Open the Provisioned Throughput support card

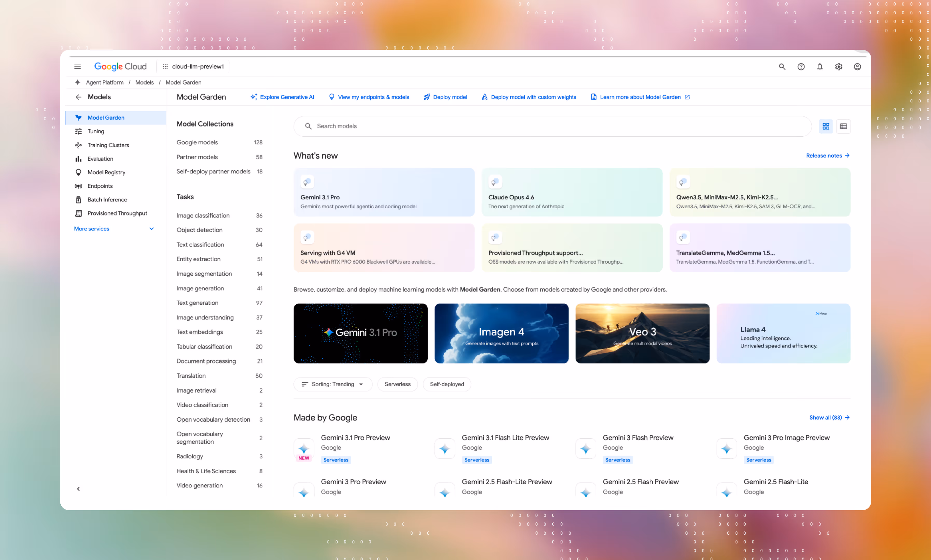point(572,248)
